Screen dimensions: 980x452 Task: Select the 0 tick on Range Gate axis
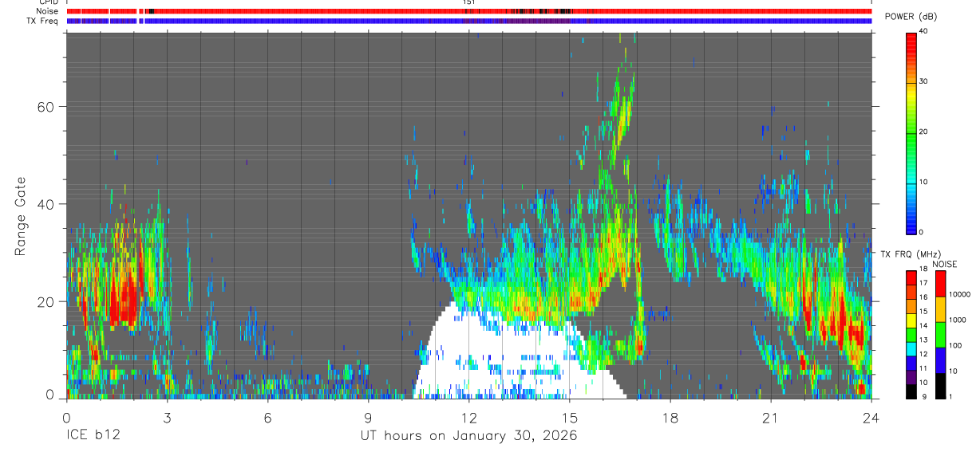click(50, 395)
